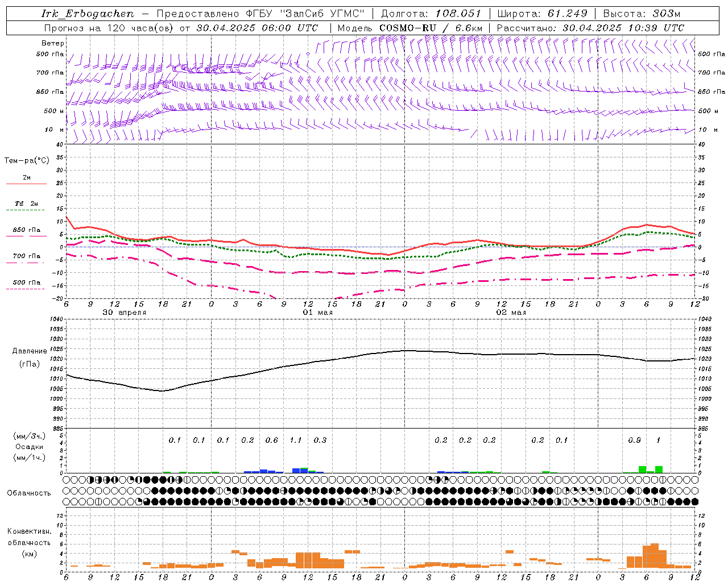Click the elevation text 'Высота: 303м'
This screenshot has width=728, height=582.
(x=642, y=14)
